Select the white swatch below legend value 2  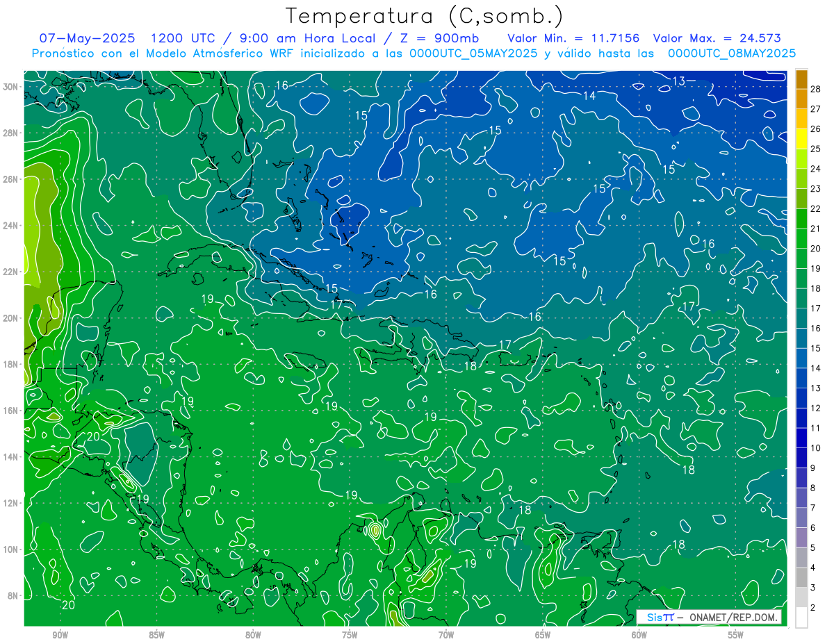pos(801,618)
